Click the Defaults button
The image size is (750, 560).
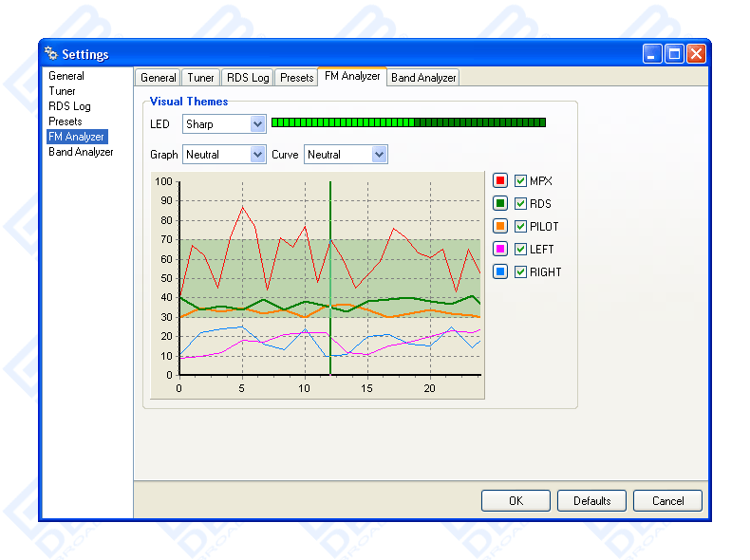click(591, 501)
